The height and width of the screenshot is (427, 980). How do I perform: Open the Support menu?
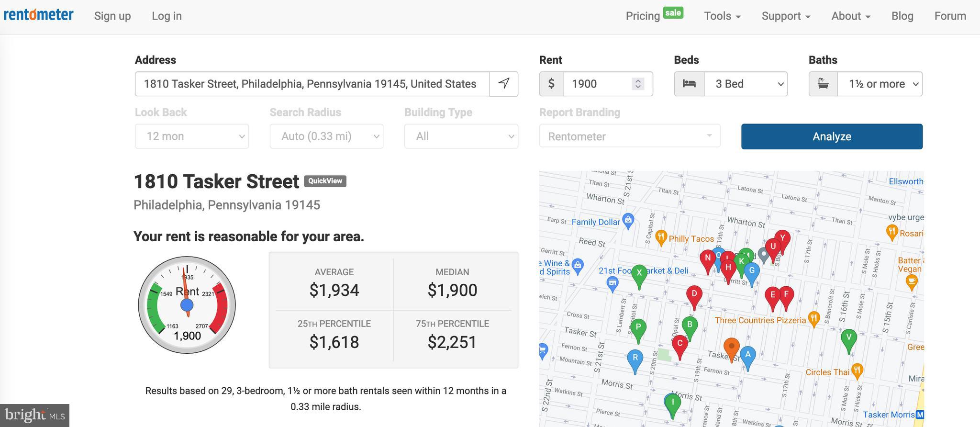(x=786, y=16)
